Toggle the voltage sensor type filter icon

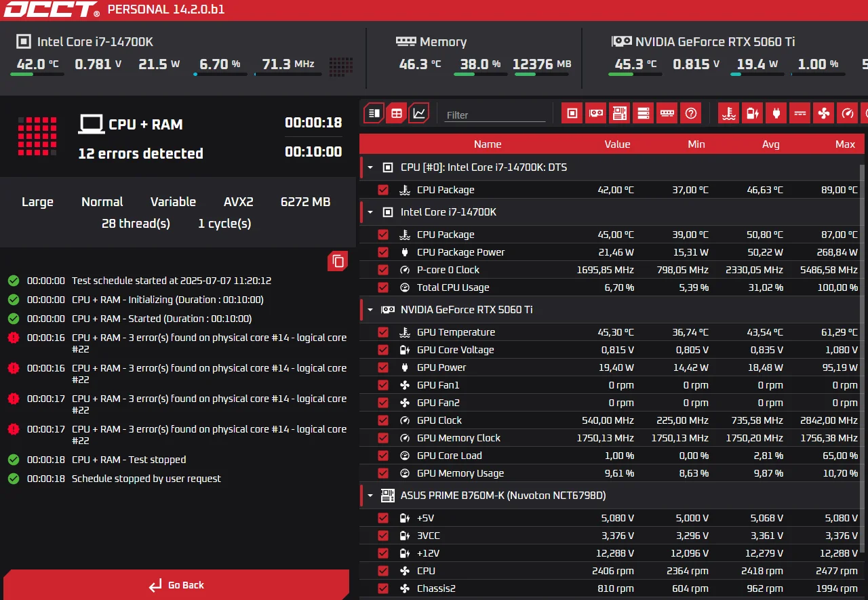(x=753, y=113)
